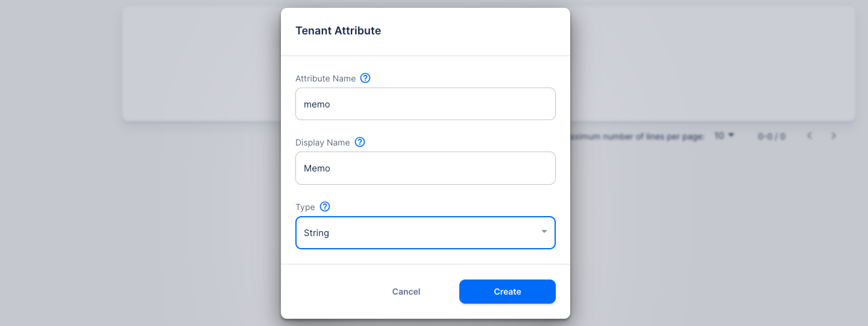Click the Tenant Attribute dialog title
This screenshot has height=326, width=868.
click(338, 31)
